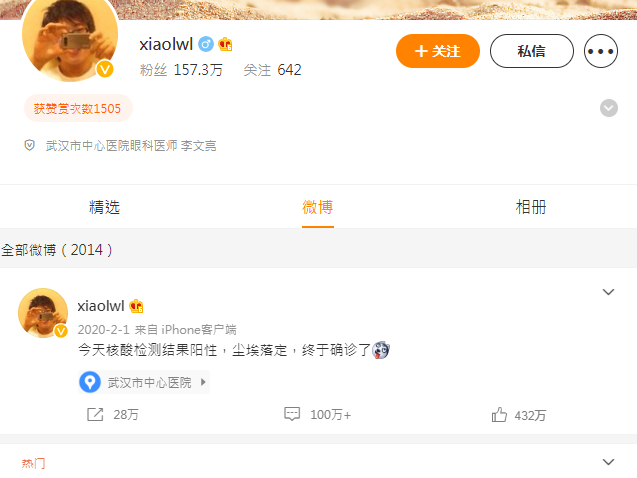
Task: Follow the user with the 关注 button
Action: click(438, 51)
